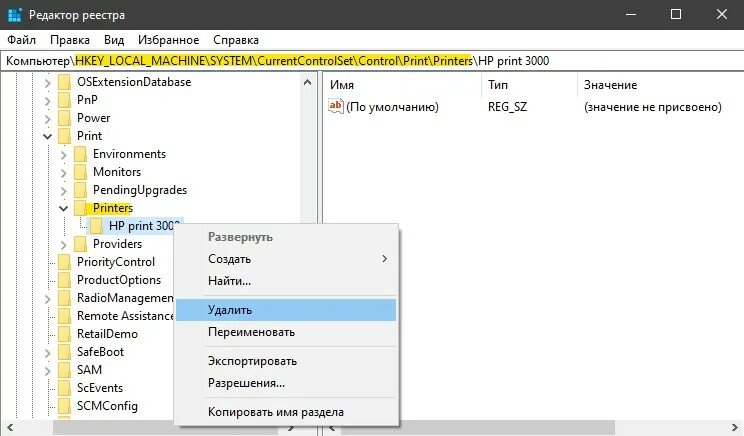Select the Printers key label
The width and height of the screenshot is (744, 436).
pos(113,208)
